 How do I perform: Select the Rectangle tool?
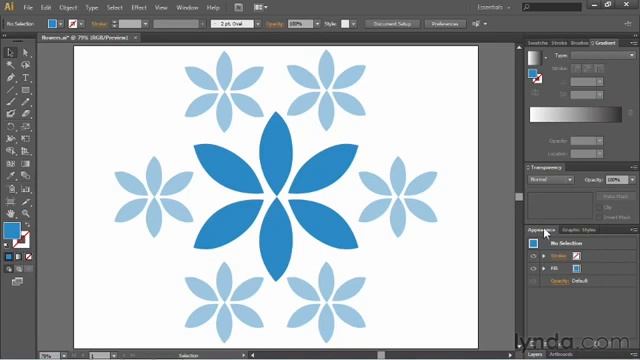pos(25,90)
